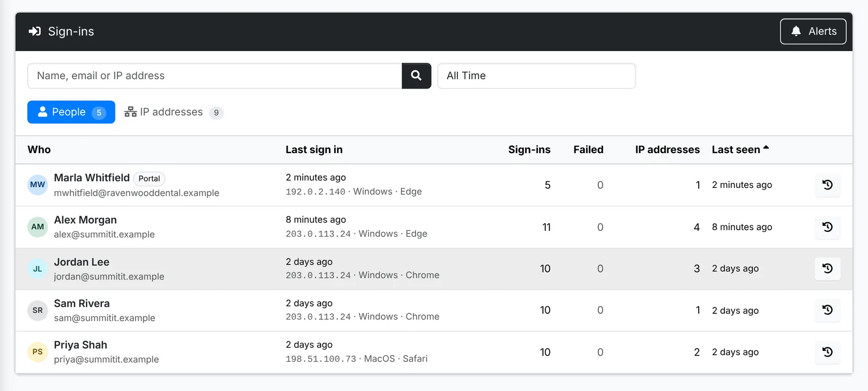The image size is (868, 391).
Task: Click priya@summitit.example email
Action: tap(106, 360)
